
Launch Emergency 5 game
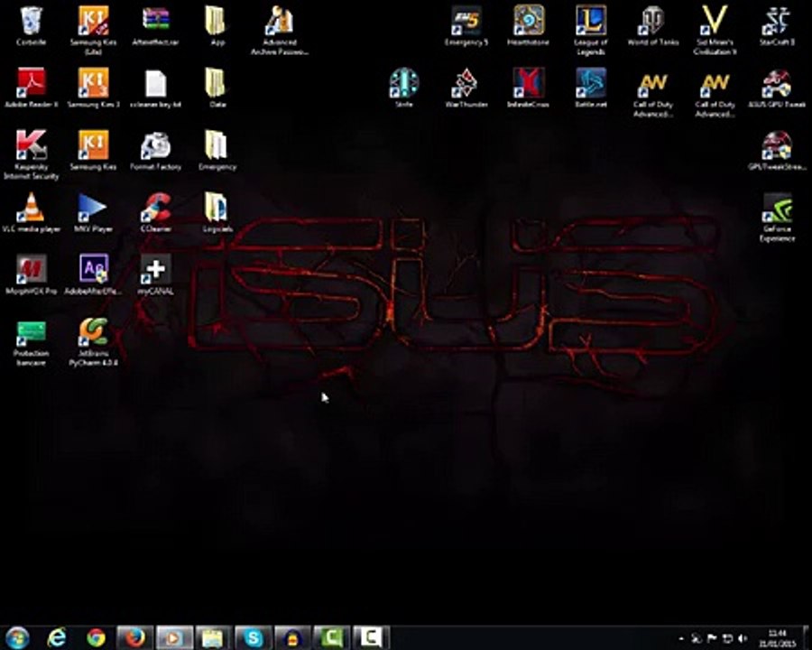pyautogui.click(x=466, y=26)
